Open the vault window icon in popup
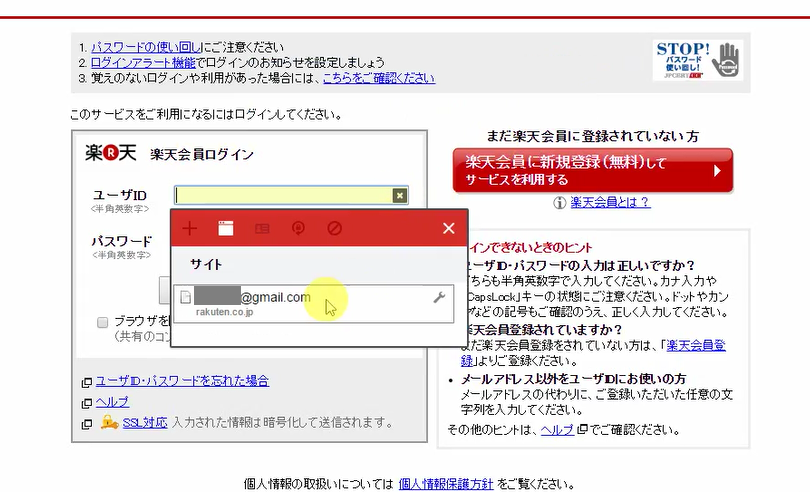810x492 pixels. click(226, 228)
